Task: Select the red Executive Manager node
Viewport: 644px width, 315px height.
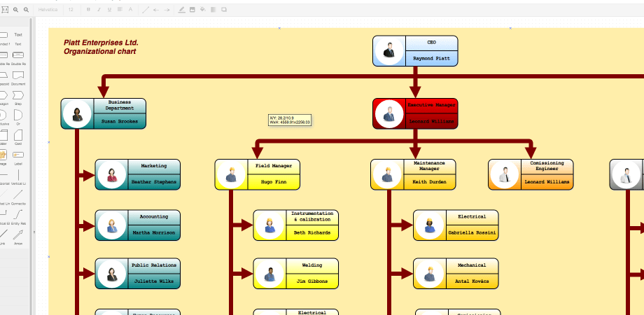Action: [415, 114]
